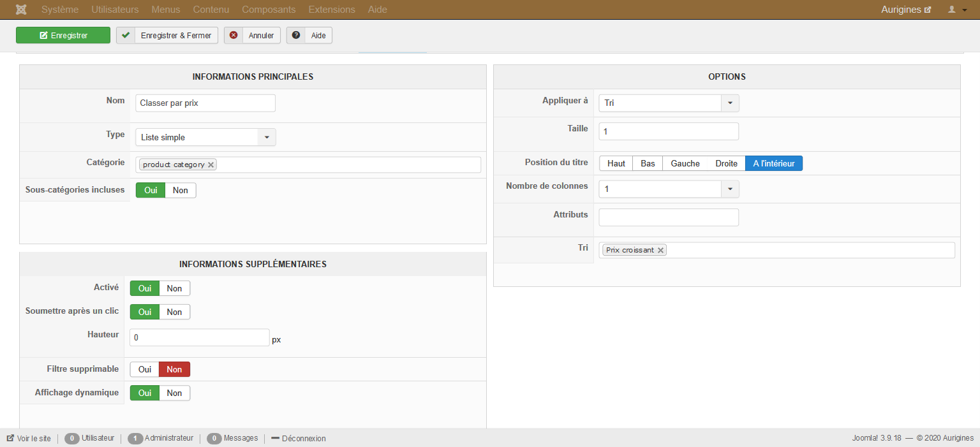This screenshot has height=447, width=980.
Task: Open the Joomla logo menu
Action: coord(21,10)
